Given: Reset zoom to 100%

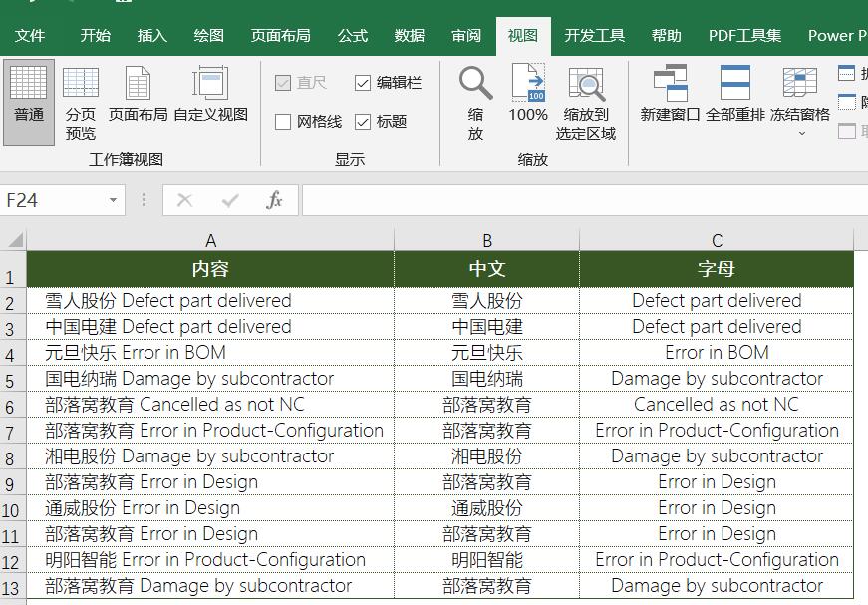Looking at the screenshot, I should pos(528,93).
